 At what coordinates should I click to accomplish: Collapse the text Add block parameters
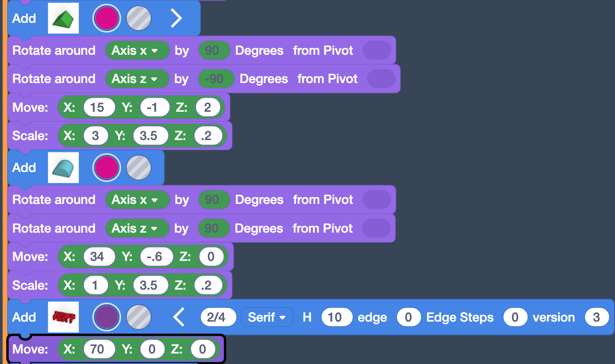(x=179, y=317)
